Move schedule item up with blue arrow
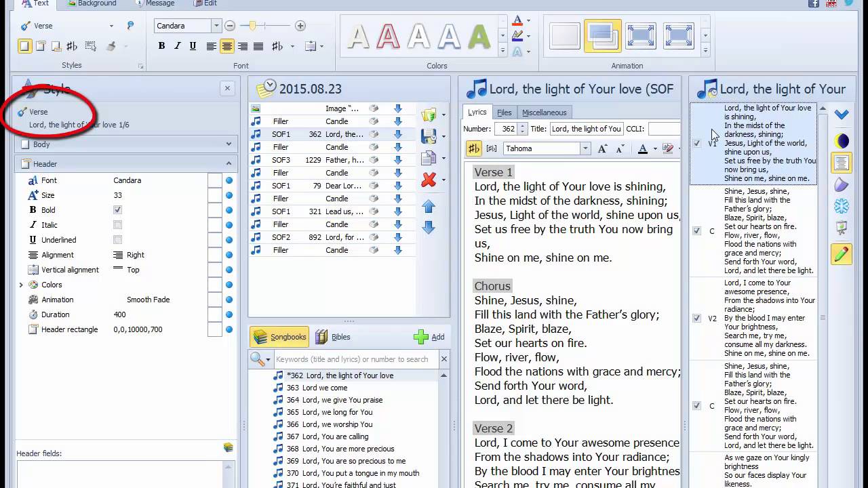The height and width of the screenshot is (488, 868). (x=429, y=206)
